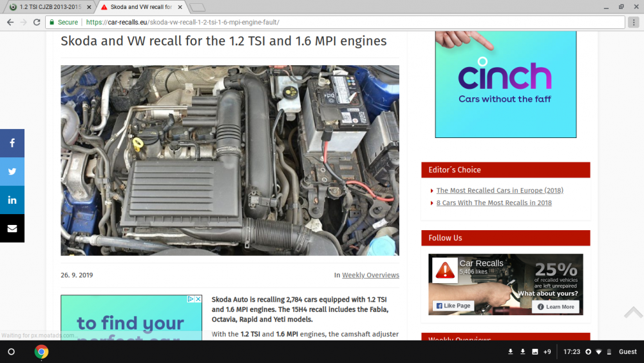Click the tray icon beside the clock
Viewport: 644px width, 363px height.
(x=588, y=352)
